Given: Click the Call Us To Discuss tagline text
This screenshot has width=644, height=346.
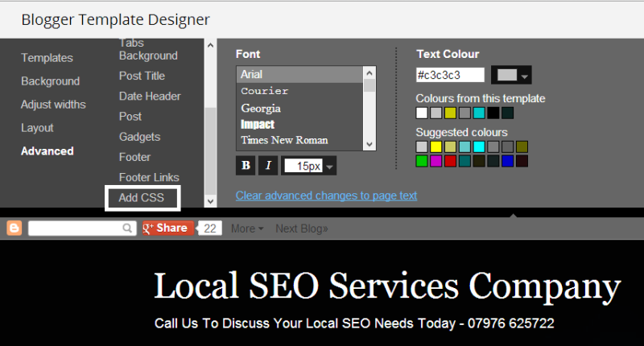Looking at the screenshot, I should [x=354, y=323].
